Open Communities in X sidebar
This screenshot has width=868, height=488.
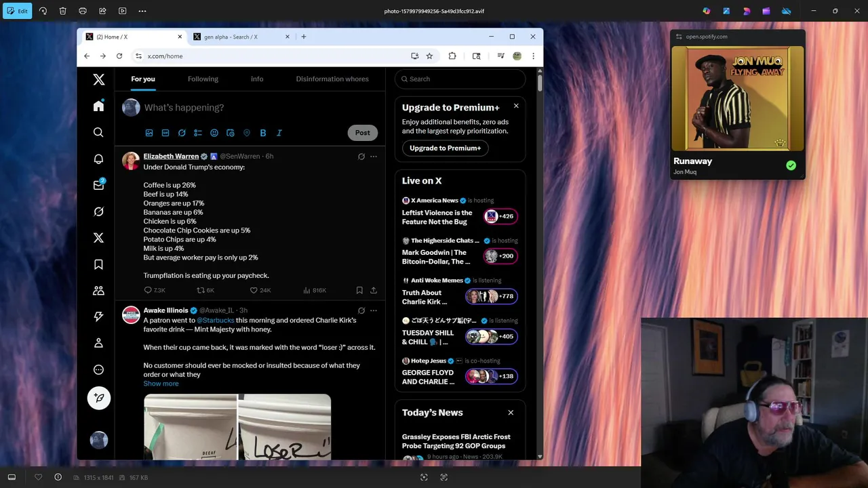pos(99,291)
